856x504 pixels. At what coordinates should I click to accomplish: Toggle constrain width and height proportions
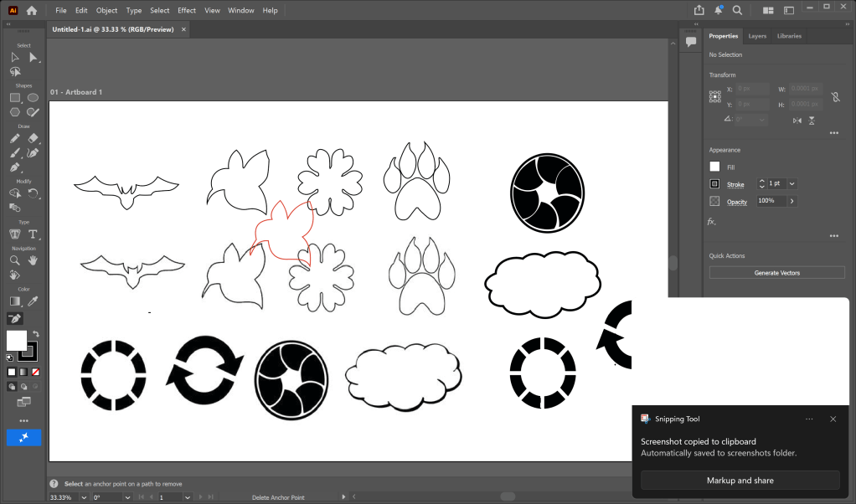835,97
